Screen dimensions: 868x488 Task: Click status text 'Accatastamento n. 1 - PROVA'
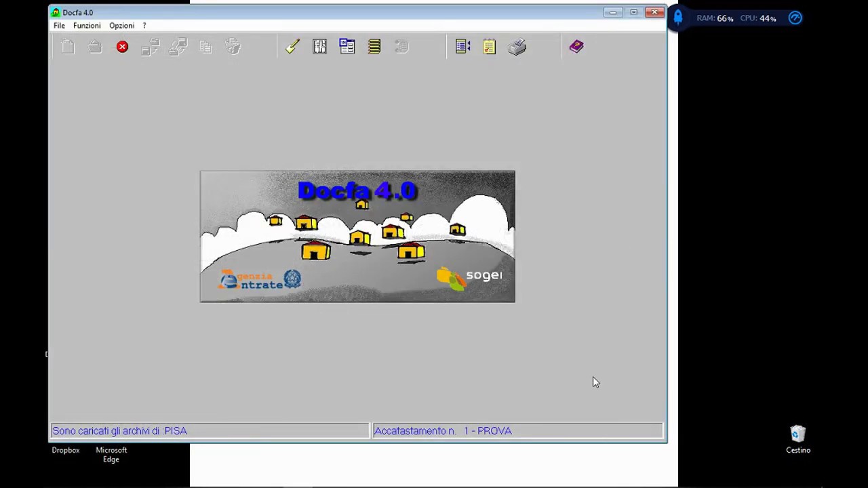(443, 431)
